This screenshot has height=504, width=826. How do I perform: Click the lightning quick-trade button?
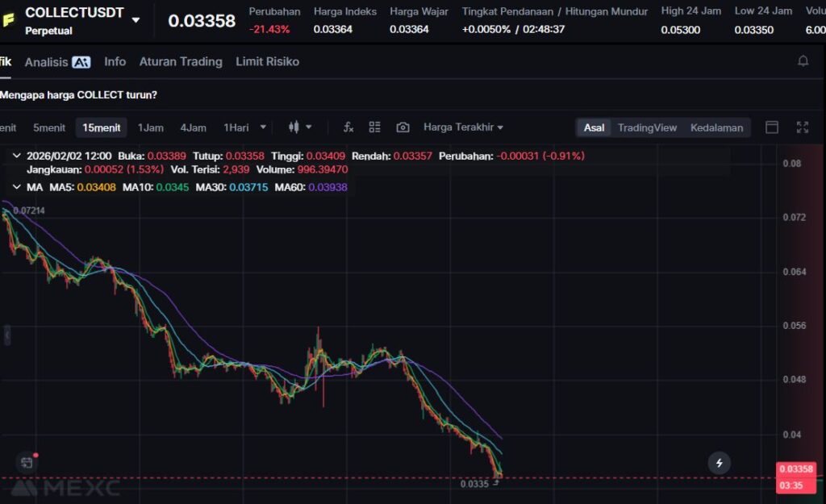click(x=719, y=463)
